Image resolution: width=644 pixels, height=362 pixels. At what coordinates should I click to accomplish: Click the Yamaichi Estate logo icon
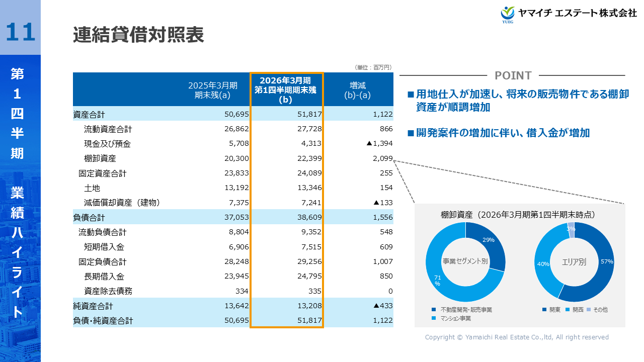coord(508,14)
